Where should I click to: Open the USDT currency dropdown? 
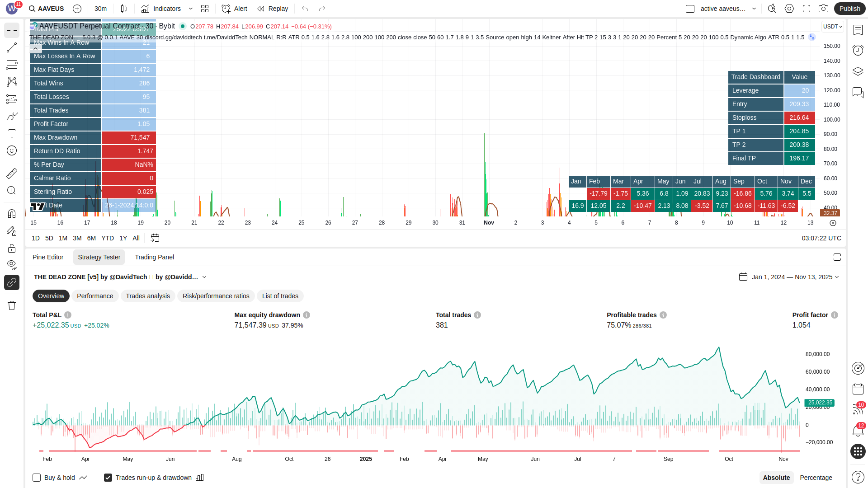[832, 27]
